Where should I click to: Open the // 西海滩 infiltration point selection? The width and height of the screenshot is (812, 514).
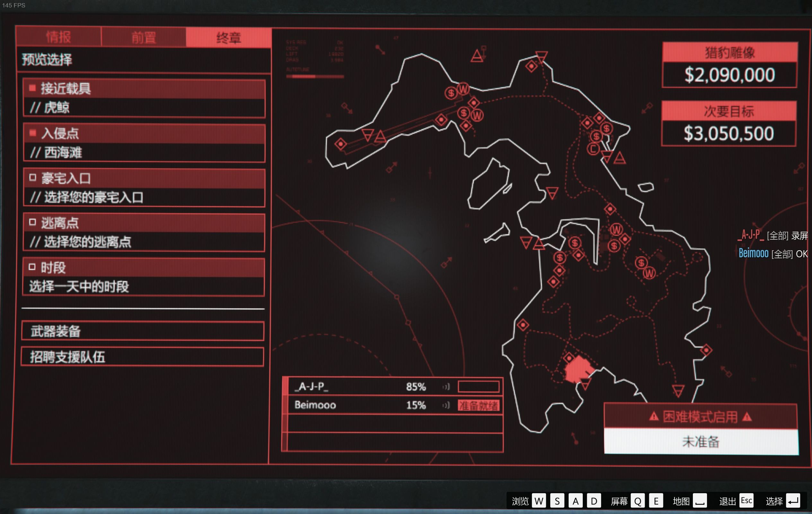point(144,153)
